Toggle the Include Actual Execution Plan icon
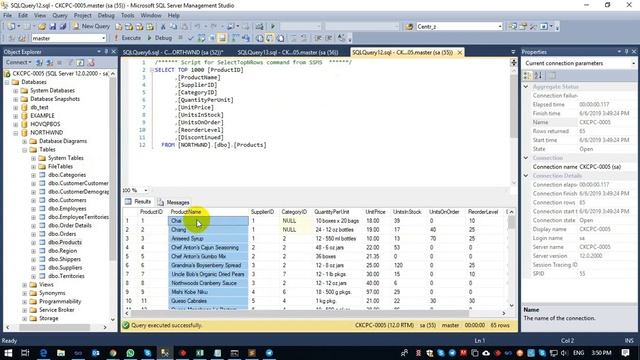This screenshot has height=360, width=640. pyautogui.click(x=236, y=38)
